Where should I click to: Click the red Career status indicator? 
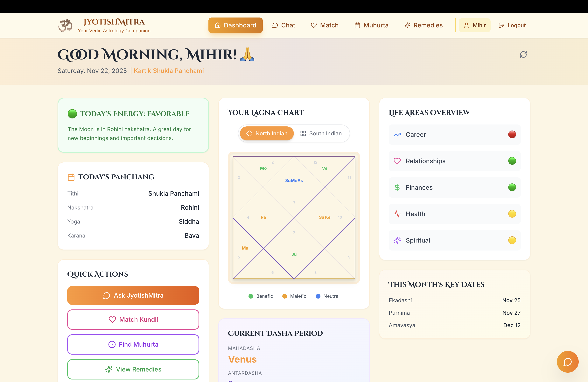pyautogui.click(x=512, y=135)
